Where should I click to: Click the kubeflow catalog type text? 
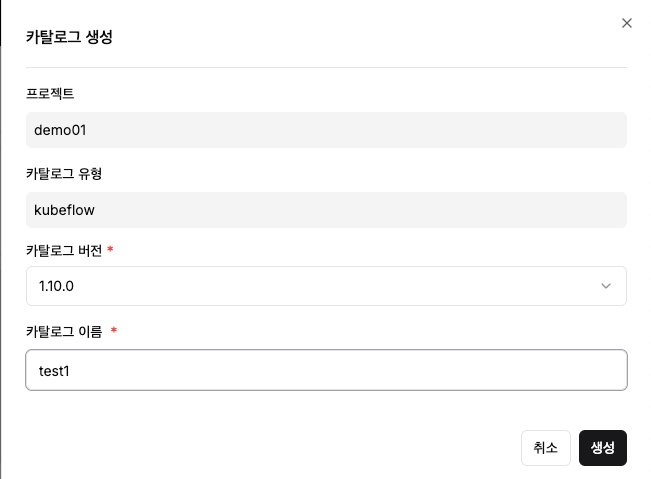(x=64, y=210)
